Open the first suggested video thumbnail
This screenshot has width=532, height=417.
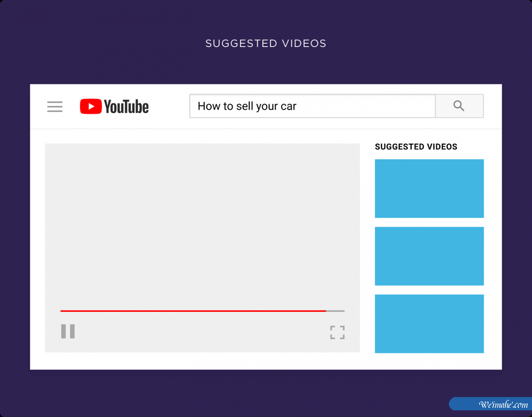(x=429, y=188)
